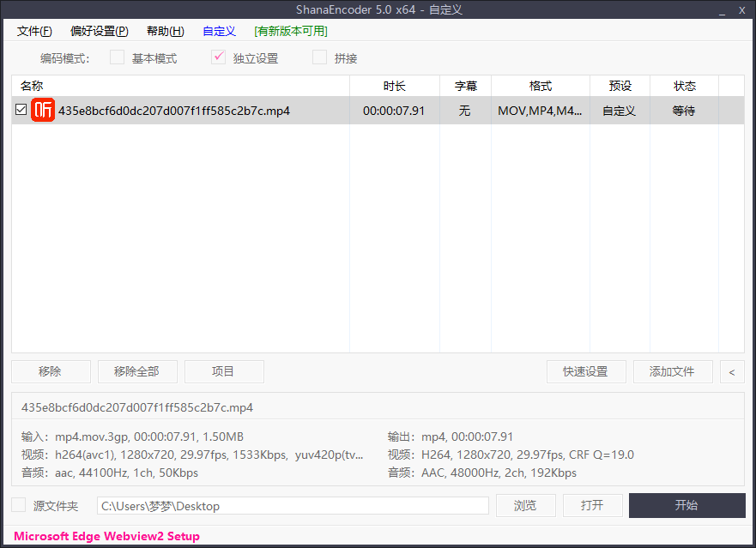Open the 帮助(H) menu
This screenshot has width=756, height=548.
pos(164,31)
